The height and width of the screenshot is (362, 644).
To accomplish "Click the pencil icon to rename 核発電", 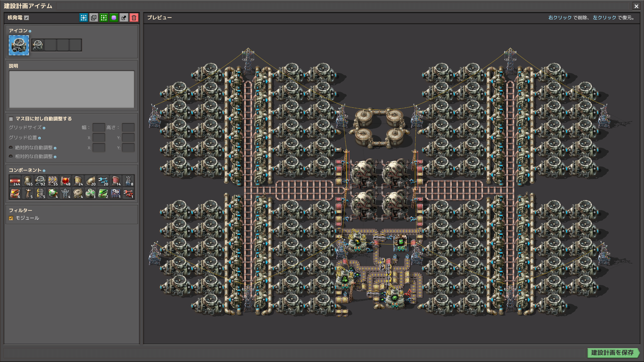I will [26, 18].
